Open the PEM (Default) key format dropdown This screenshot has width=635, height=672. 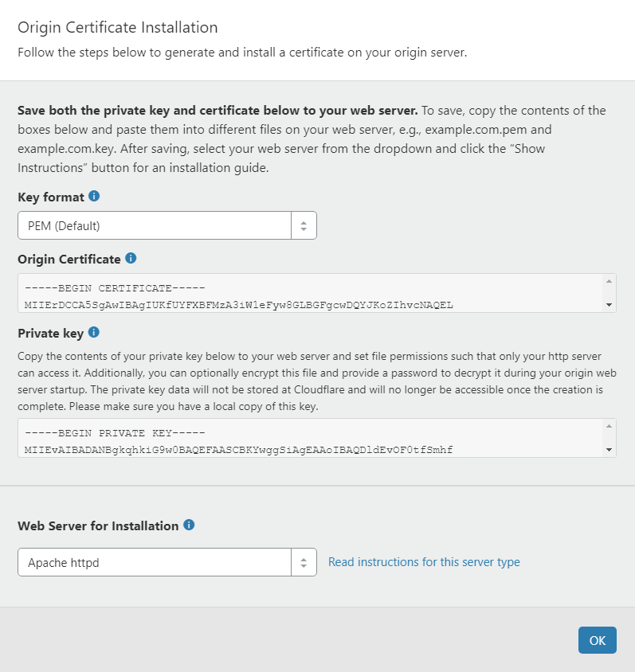[x=155, y=225]
